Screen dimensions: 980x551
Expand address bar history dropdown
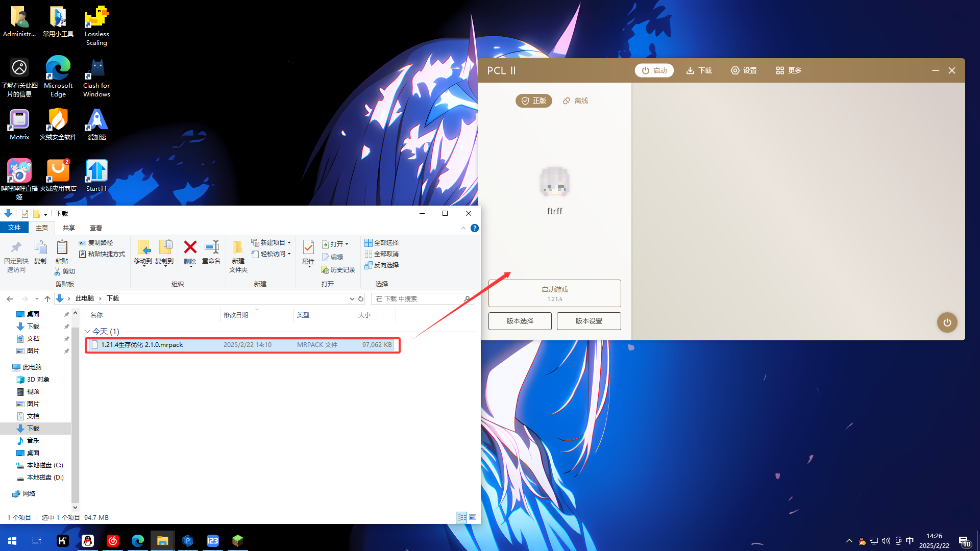[x=352, y=298]
